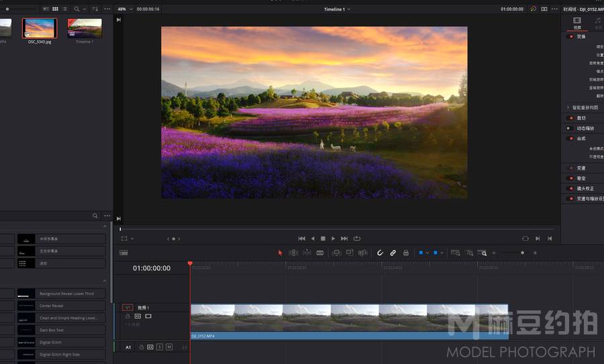This screenshot has height=364, width=604.
Task: Click the replace clip icon
Action: coord(363,253)
